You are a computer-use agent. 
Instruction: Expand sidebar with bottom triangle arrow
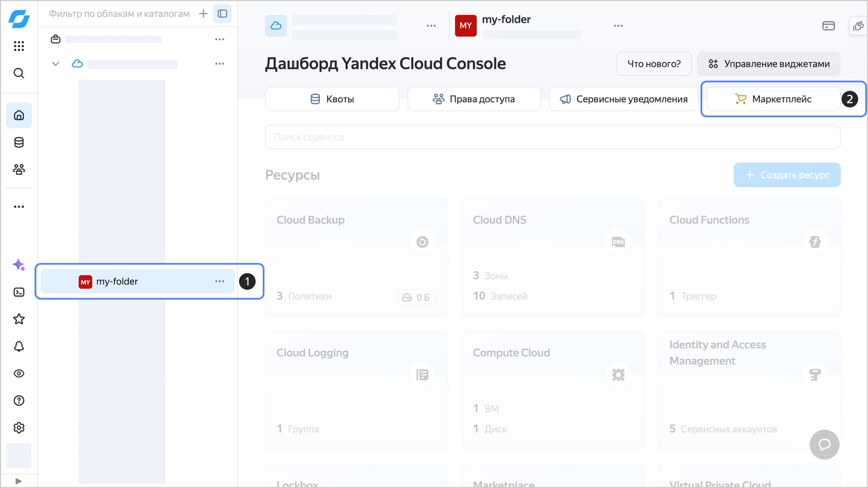coord(19,481)
